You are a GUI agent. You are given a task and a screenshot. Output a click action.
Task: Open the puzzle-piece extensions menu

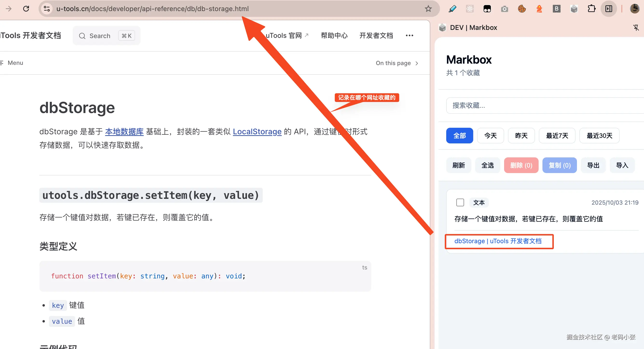(x=591, y=9)
